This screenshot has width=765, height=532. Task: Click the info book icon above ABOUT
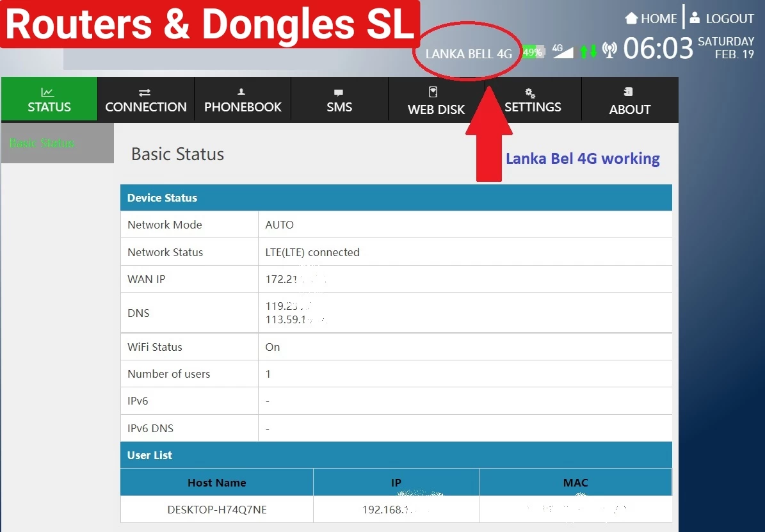629,92
